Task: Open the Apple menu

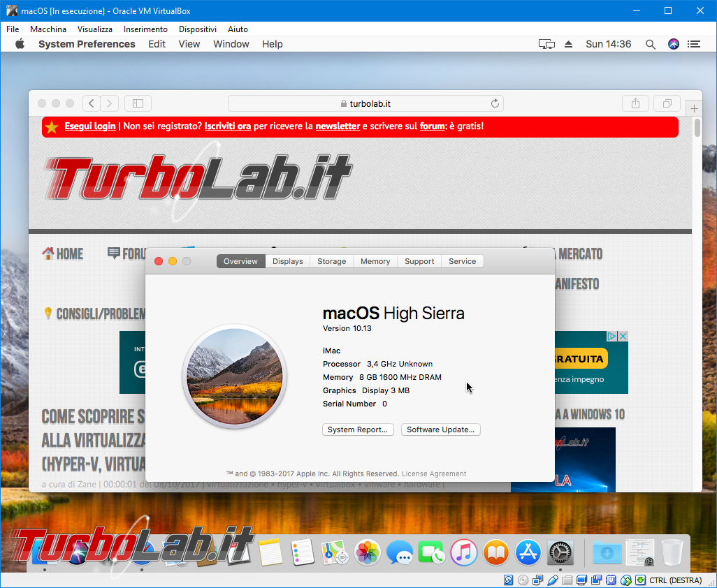Action: [20, 44]
